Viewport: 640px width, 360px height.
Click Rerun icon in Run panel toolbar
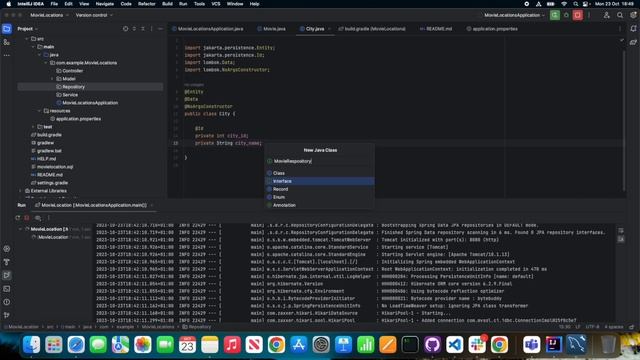pyautogui.click(x=18, y=218)
